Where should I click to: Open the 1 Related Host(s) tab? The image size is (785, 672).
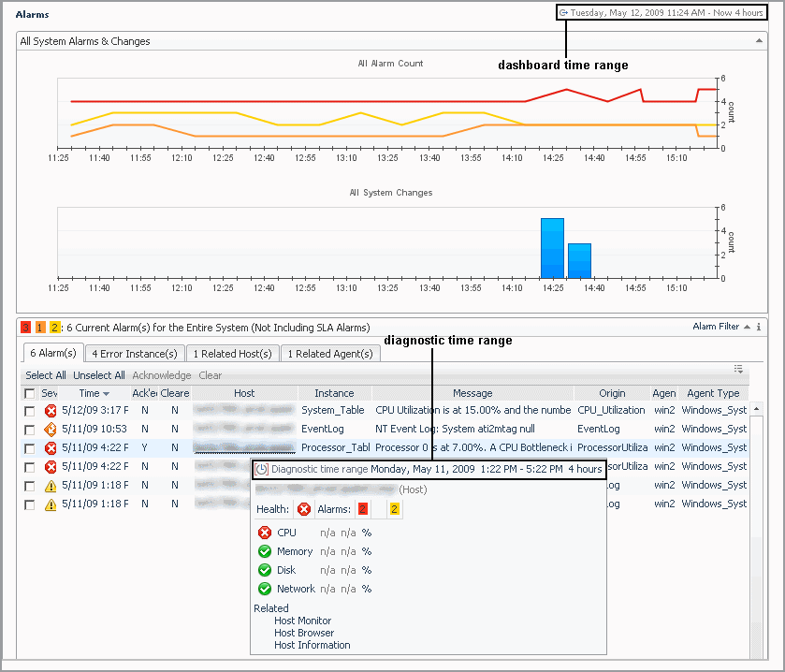pyautogui.click(x=232, y=354)
